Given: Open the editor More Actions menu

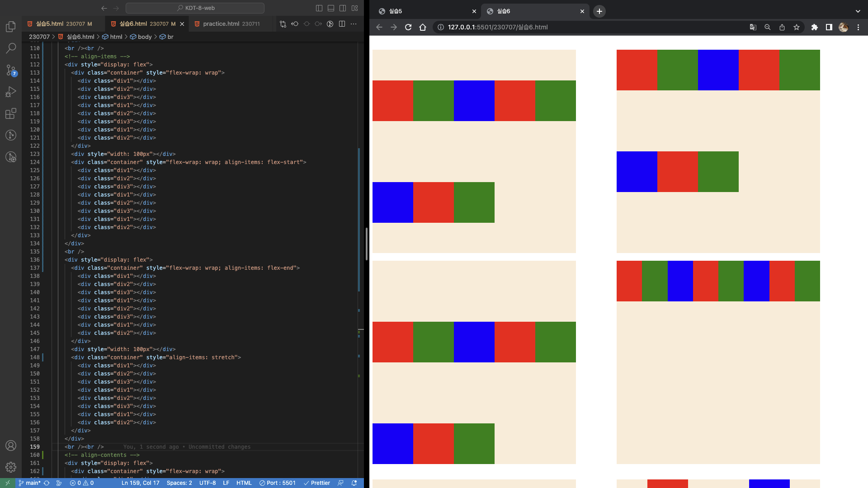Looking at the screenshot, I should click(x=354, y=24).
